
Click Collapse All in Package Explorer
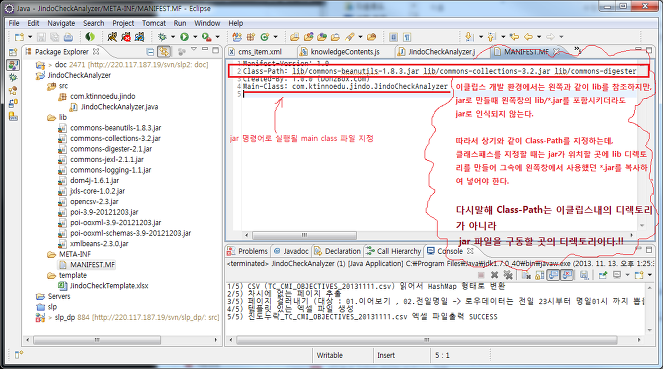click(150, 52)
